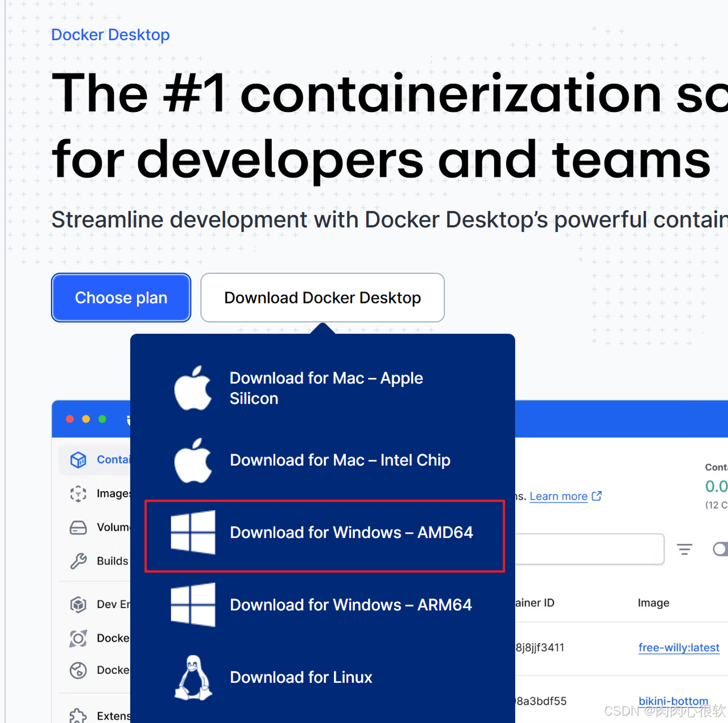Click the Linux penguin icon

coord(193,677)
